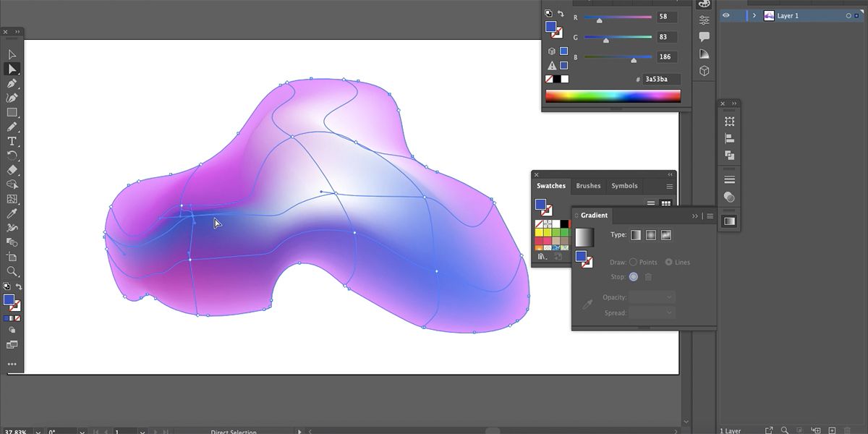Hide Layer 1 with the eye toggle
The image size is (868, 434).
(x=726, y=15)
